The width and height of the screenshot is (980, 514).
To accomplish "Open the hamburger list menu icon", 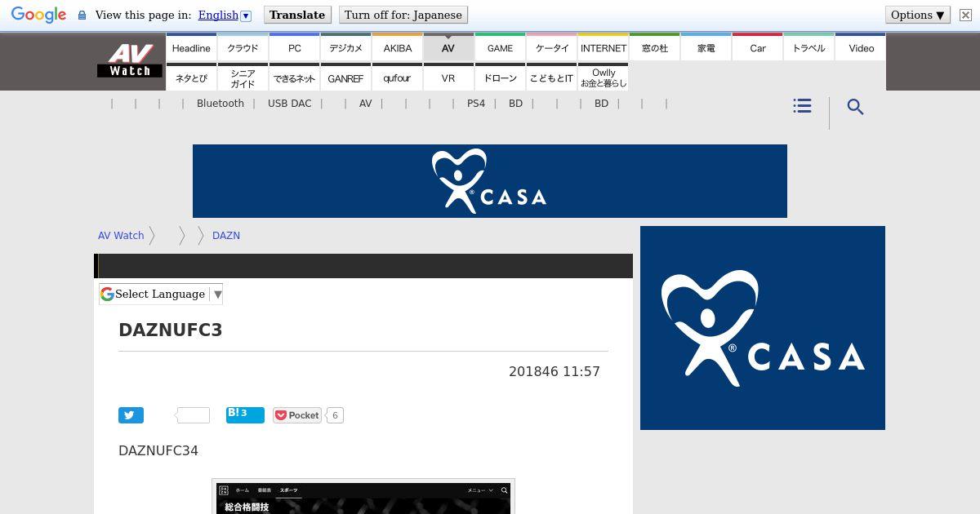I will pyautogui.click(x=802, y=106).
